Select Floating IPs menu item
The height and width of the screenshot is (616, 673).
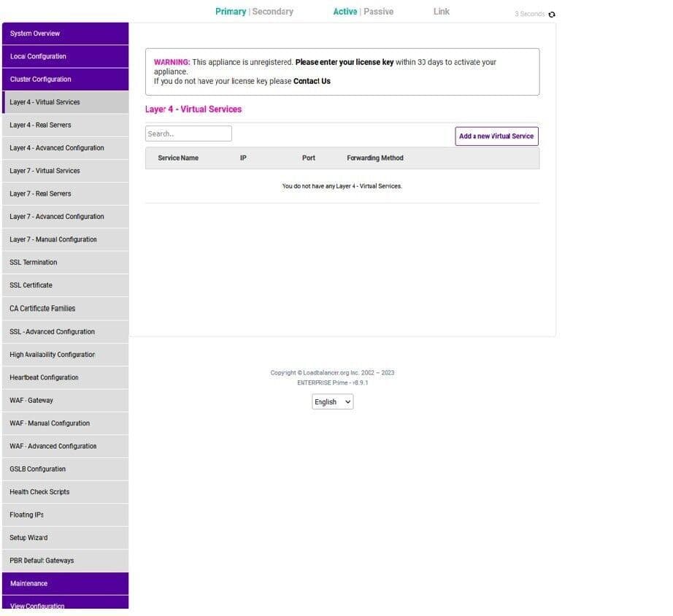[x=65, y=515]
